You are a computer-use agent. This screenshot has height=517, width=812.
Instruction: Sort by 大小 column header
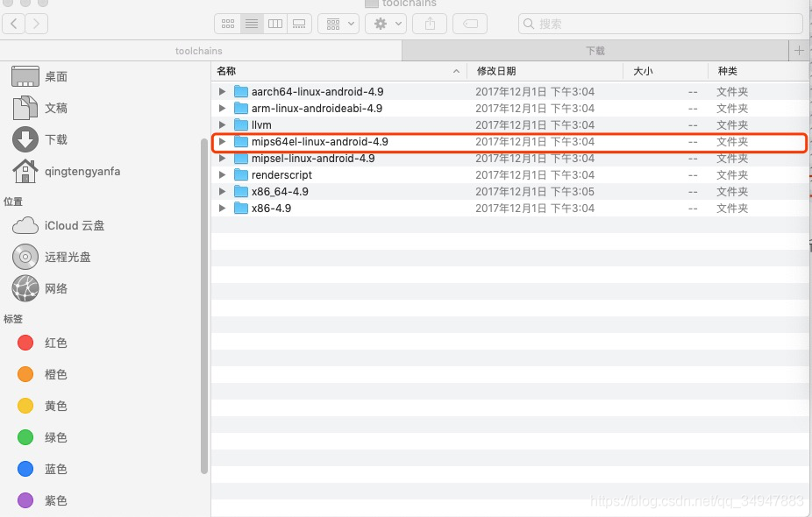[x=666, y=71]
